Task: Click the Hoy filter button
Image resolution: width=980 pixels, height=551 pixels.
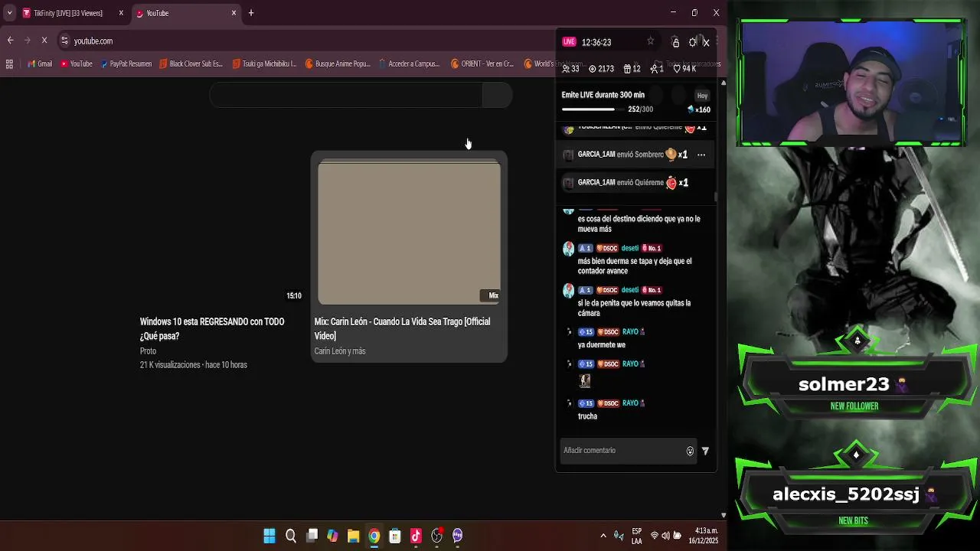Action: 702,96
